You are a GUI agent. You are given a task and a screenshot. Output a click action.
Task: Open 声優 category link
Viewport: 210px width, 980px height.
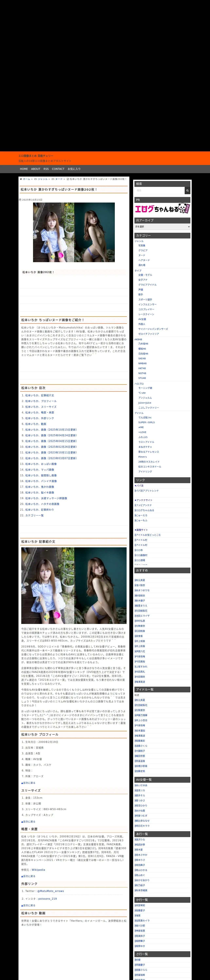[x=141, y=290]
